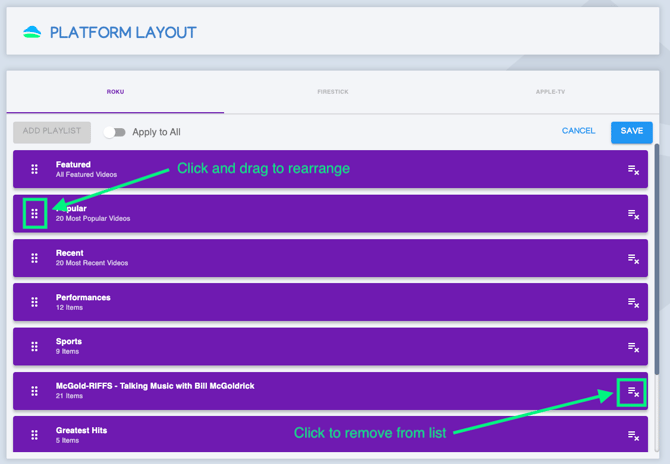The image size is (670, 464).
Task: Switch to the Firestick tab
Action: [333, 92]
